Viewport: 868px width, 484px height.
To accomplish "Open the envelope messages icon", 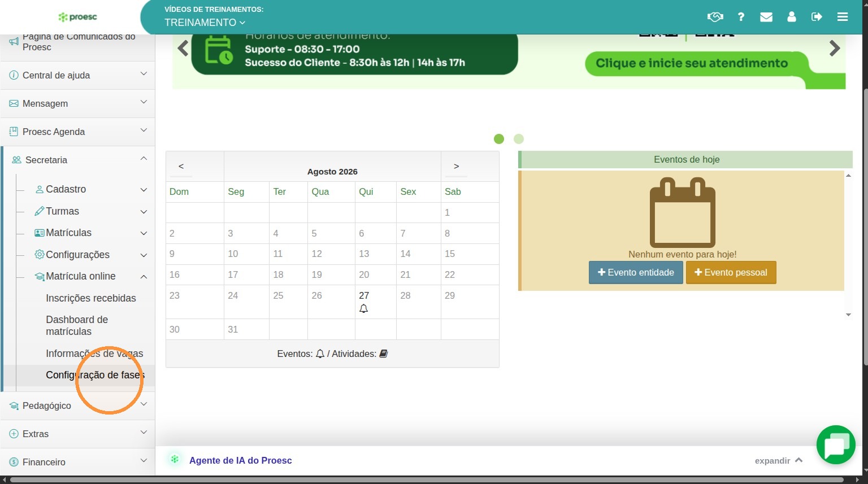I will pos(766,17).
